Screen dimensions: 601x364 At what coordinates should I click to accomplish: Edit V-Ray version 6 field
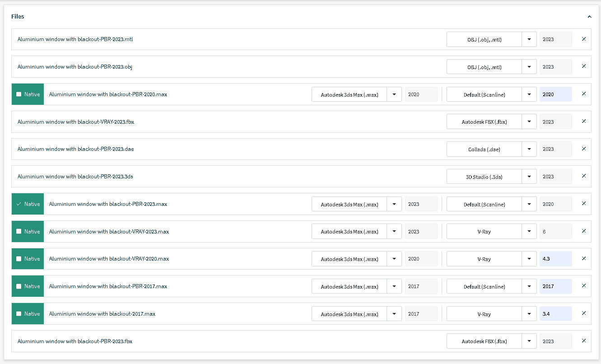(556, 232)
